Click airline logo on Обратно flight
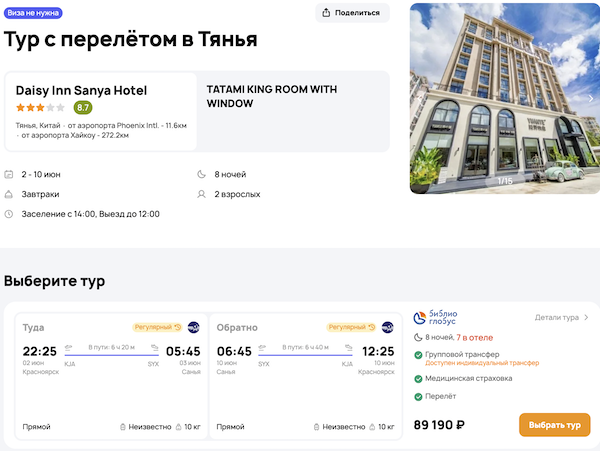This screenshot has height=451, width=600. 387,327
